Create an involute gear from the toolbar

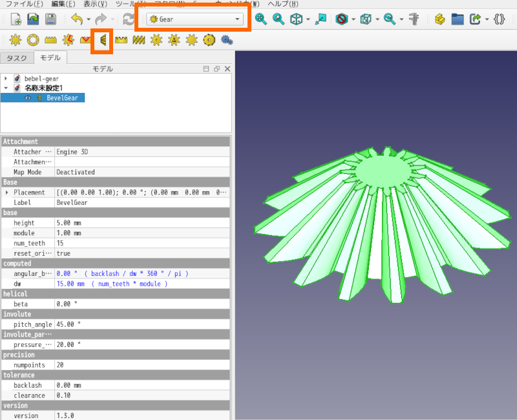point(14,40)
